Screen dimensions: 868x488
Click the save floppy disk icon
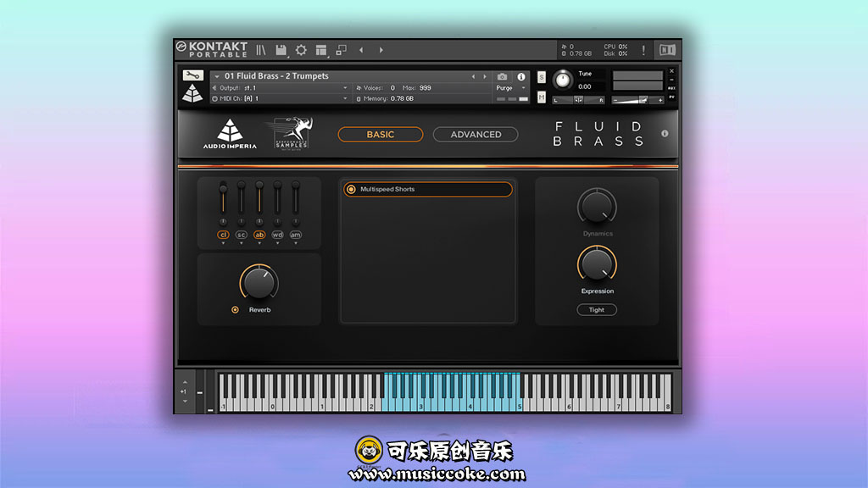pyautogui.click(x=281, y=50)
